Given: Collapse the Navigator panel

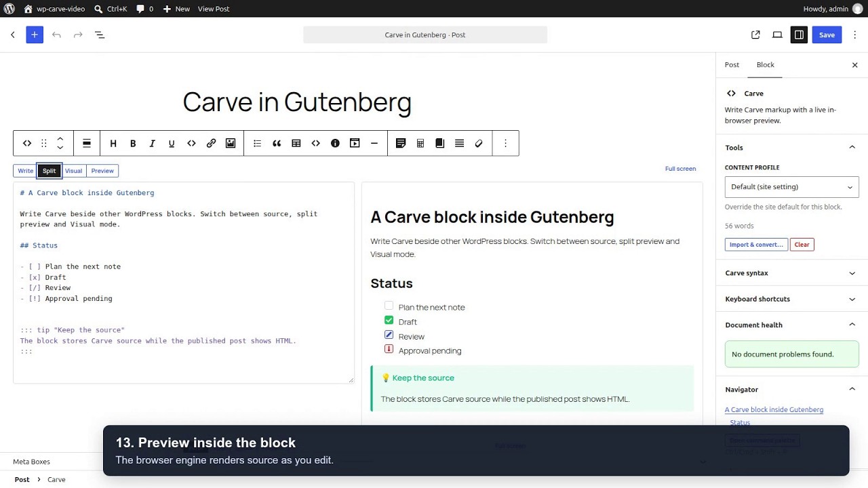Looking at the screenshot, I should click(x=791, y=389).
